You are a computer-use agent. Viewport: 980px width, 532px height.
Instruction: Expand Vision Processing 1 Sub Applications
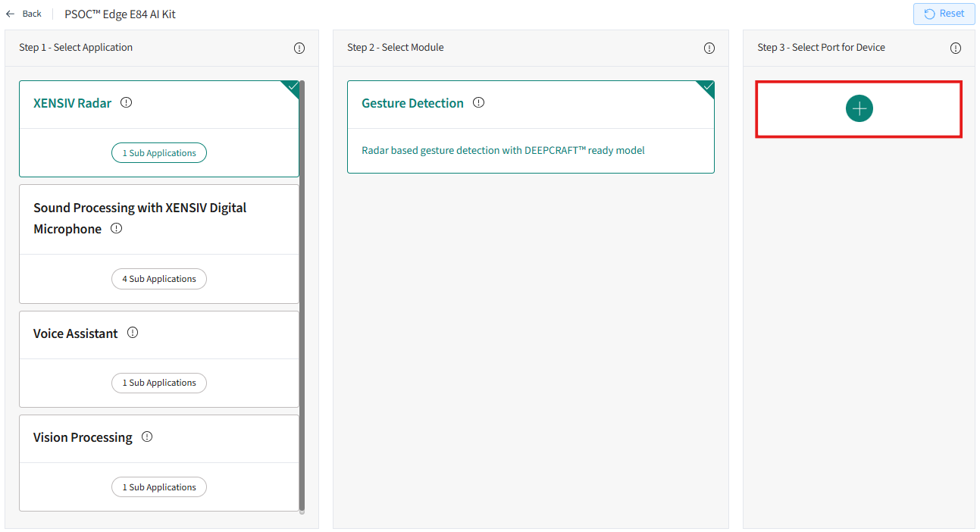pyautogui.click(x=159, y=487)
